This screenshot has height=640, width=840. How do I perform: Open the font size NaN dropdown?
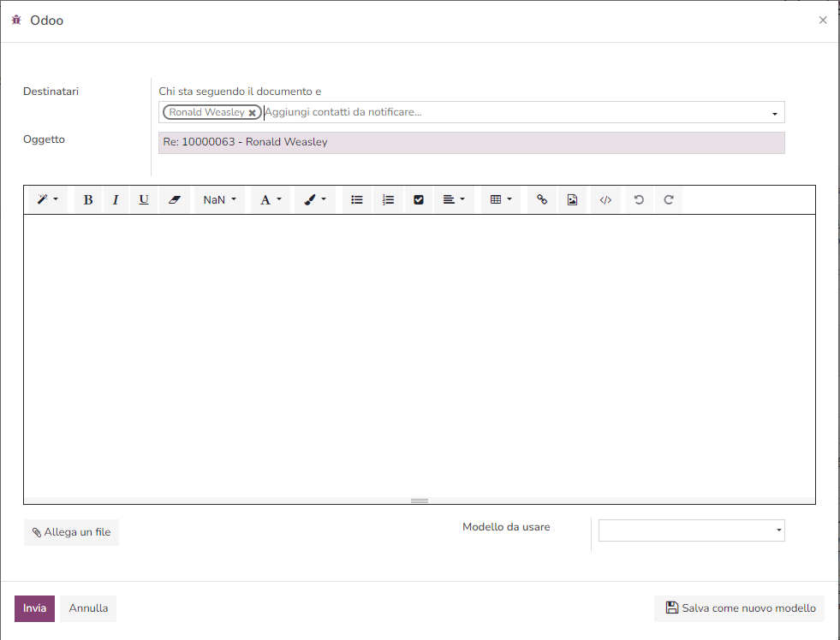(218, 199)
